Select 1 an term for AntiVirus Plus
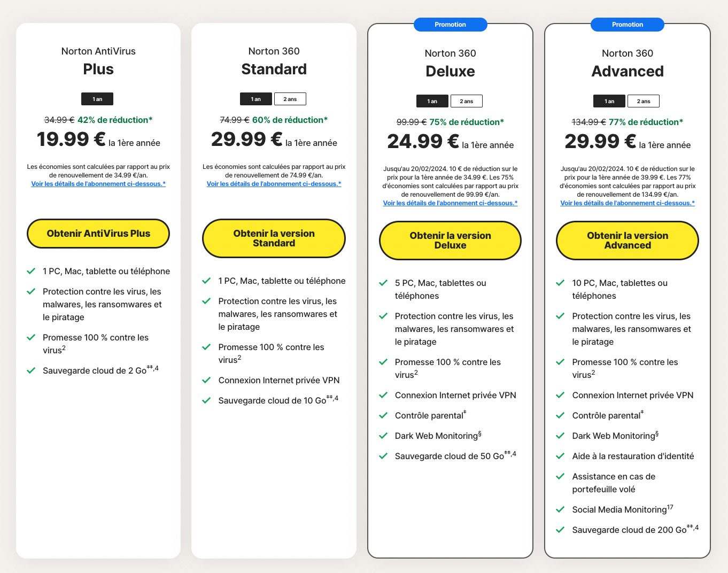This screenshot has width=728, height=573. click(x=97, y=99)
